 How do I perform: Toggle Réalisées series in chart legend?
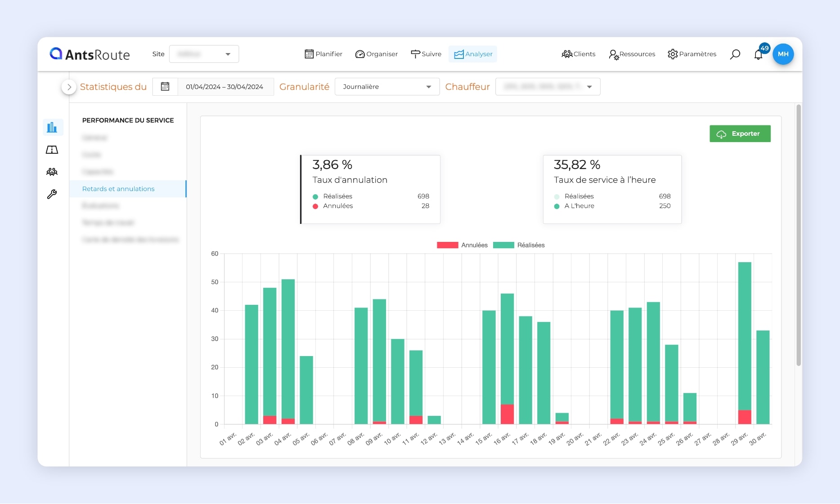pyautogui.click(x=519, y=245)
